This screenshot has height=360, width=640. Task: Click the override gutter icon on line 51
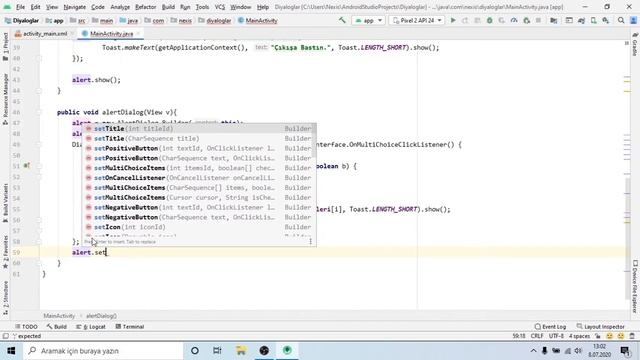pyautogui.click(x=27, y=166)
